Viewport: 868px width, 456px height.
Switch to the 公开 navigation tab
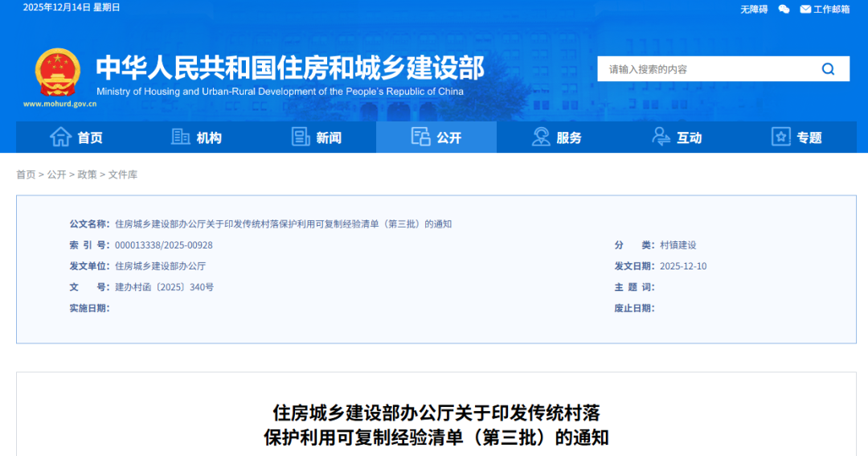point(436,138)
